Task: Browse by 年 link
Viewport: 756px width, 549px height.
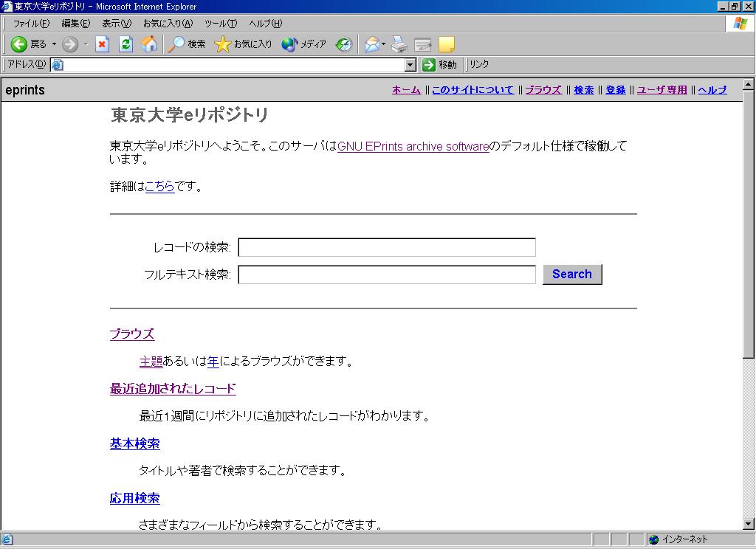Action: click(213, 362)
